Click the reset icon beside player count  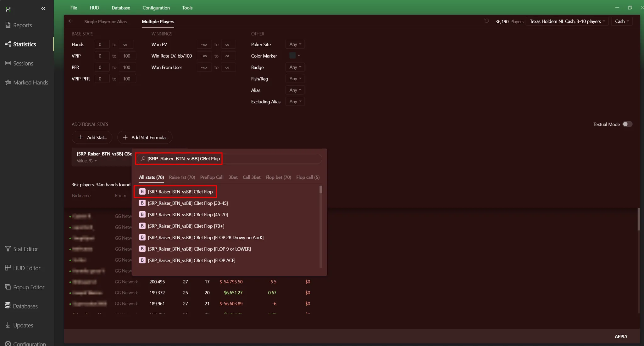pyautogui.click(x=486, y=21)
